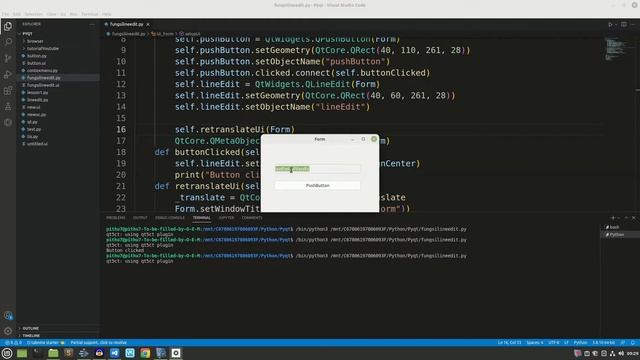This screenshot has height=360, width=640.
Task: Switch to Visual Studio Code in taskbar
Action: 114,353
